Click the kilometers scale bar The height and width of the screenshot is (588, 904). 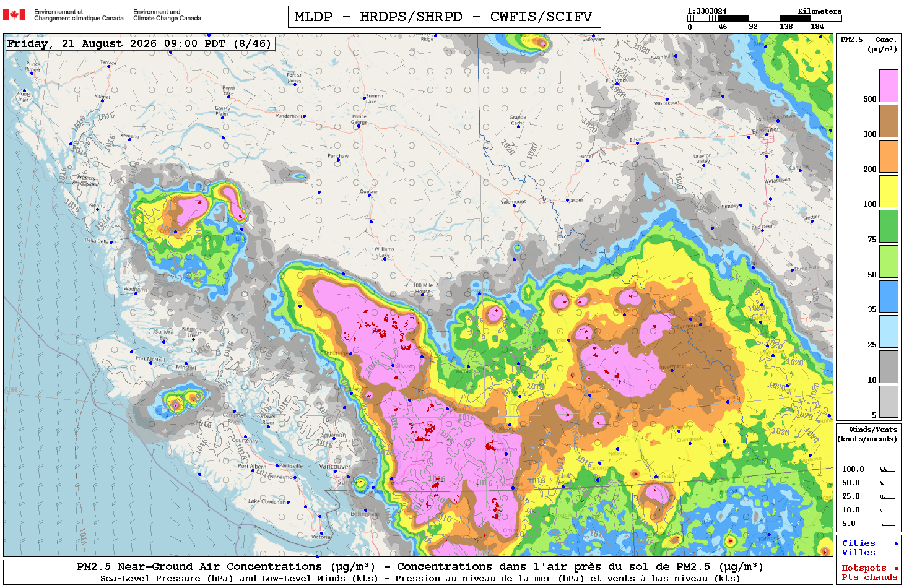765,19
